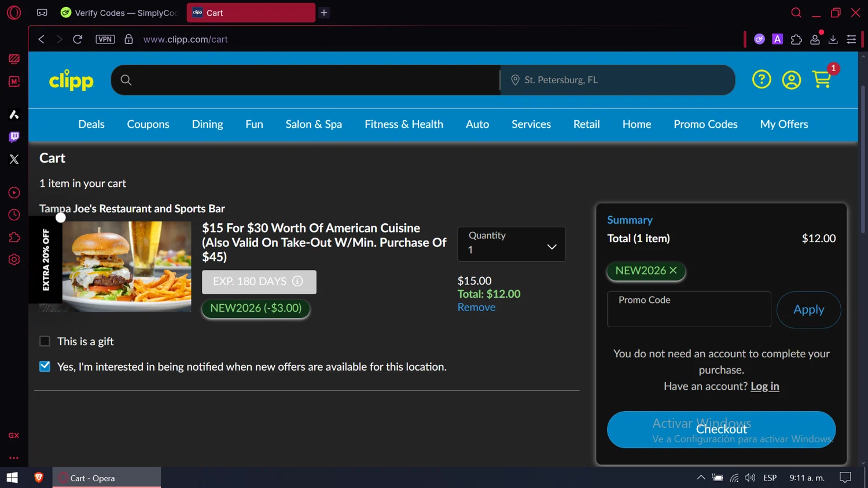Open a new browser tab
Viewport: 868px width, 488px height.
324,13
